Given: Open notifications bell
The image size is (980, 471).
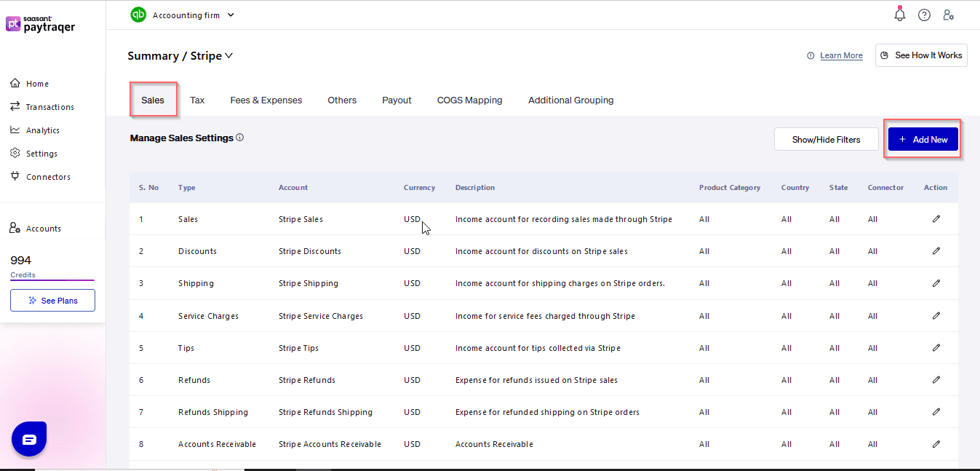Looking at the screenshot, I should 900,15.
